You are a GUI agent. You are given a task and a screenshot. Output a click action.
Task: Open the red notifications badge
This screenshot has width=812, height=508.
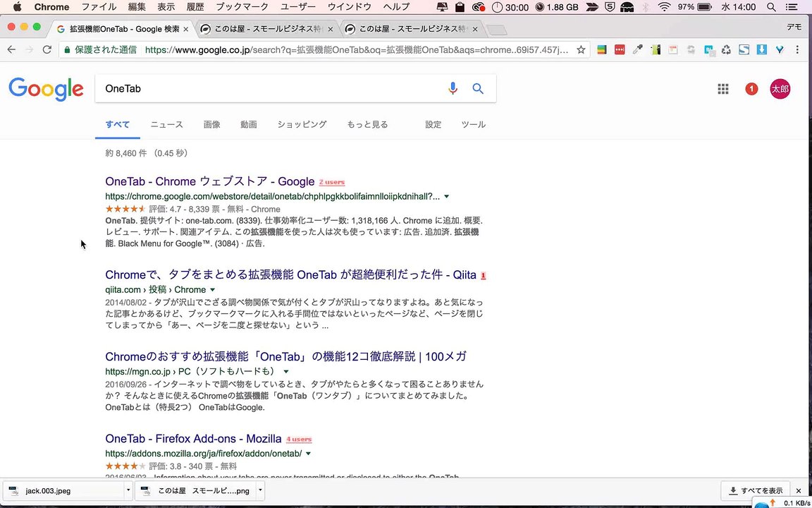point(751,89)
